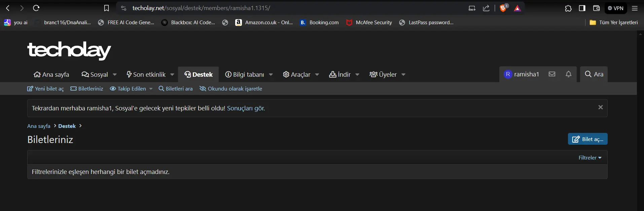The image size is (644, 211).
Task: Open Takip Edilen link
Action: coord(128,89)
